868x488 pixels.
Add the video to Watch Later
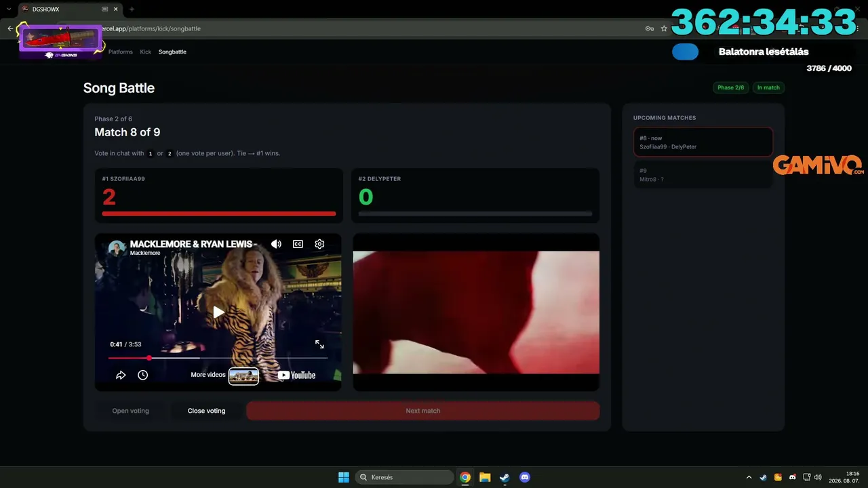point(142,375)
